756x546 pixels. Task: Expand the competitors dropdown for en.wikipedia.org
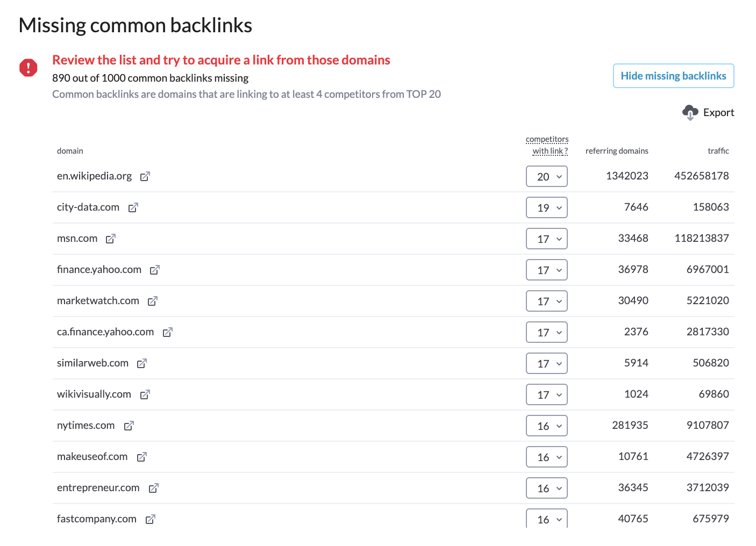coord(547,176)
